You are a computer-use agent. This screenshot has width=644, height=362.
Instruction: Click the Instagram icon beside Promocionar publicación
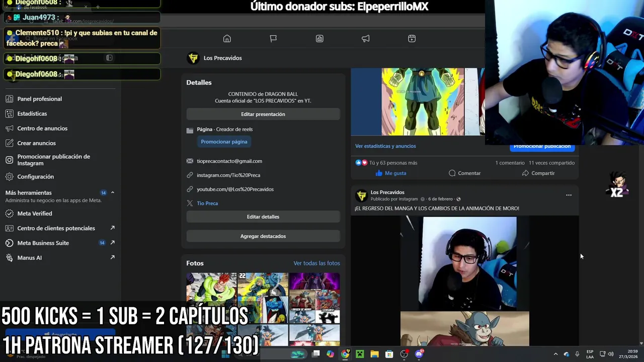click(x=9, y=160)
